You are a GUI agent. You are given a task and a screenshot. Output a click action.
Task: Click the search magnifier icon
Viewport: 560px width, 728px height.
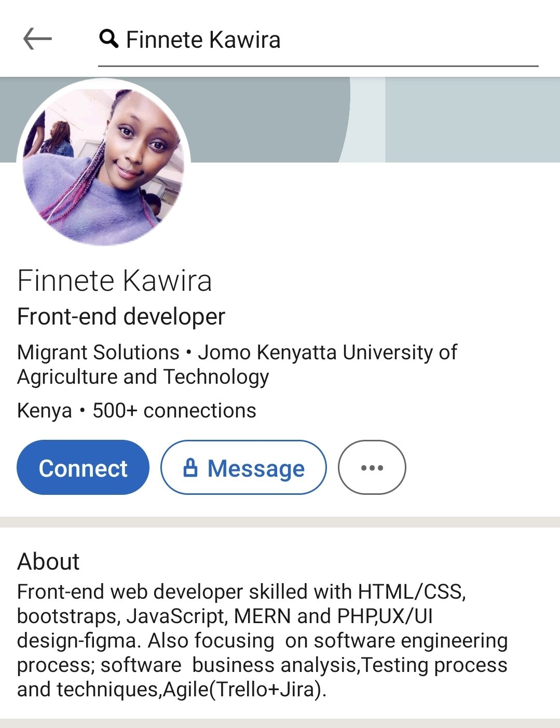(x=108, y=39)
